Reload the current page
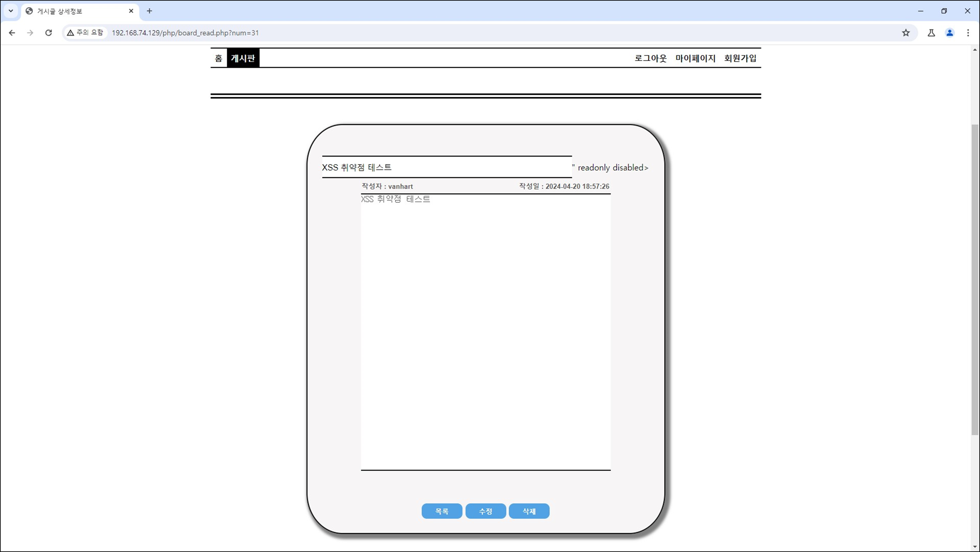Viewport: 980px width, 552px height. click(48, 33)
